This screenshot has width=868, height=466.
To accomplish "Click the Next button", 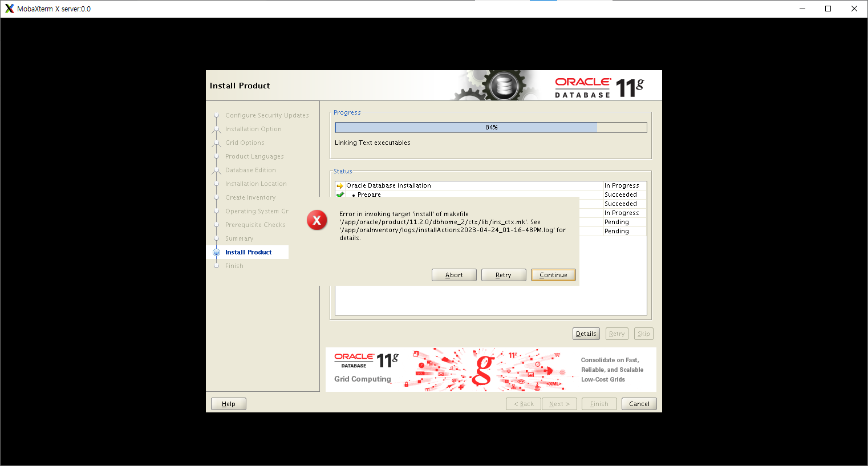I will pyautogui.click(x=559, y=404).
